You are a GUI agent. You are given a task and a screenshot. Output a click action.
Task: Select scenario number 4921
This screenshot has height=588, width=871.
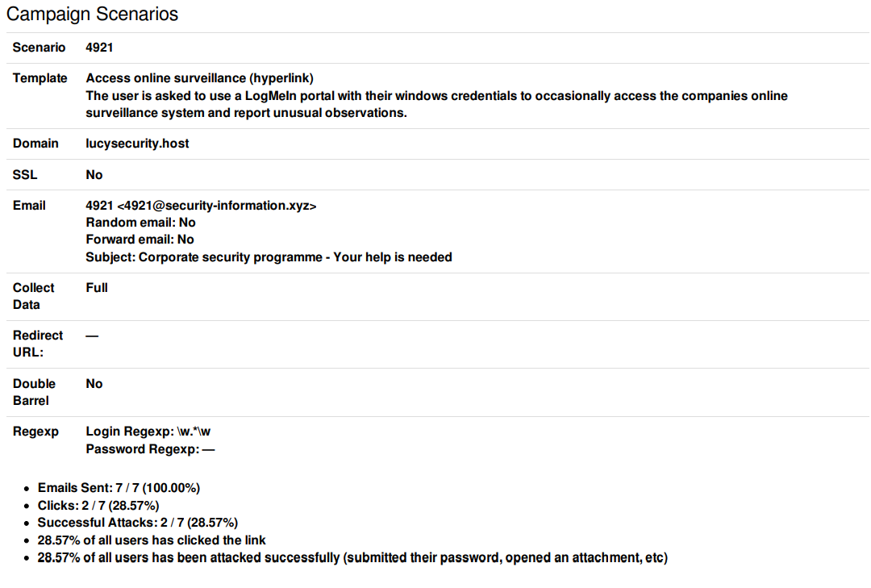tap(99, 48)
